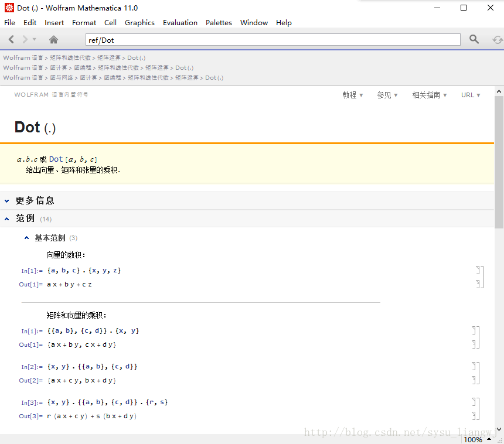Open the Insert menu

(54, 22)
